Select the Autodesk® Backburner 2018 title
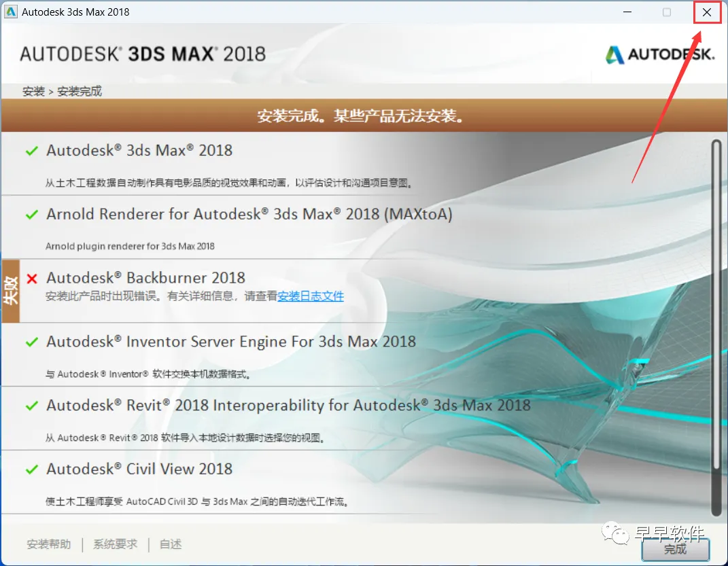 [x=145, y=277]
